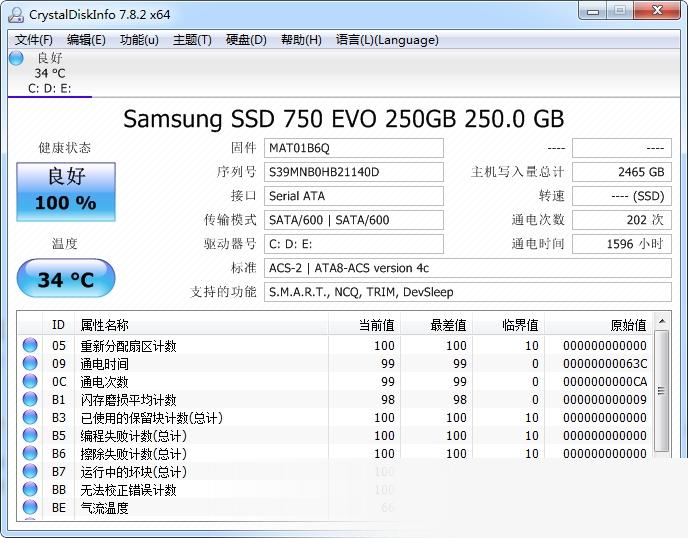Click the ID column header
Screen dimensions: 688x538
(58, 325)
